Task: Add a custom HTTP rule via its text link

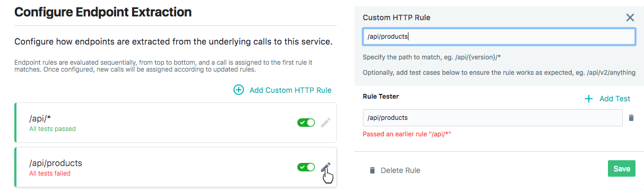Action: click(x=290, y=90)
